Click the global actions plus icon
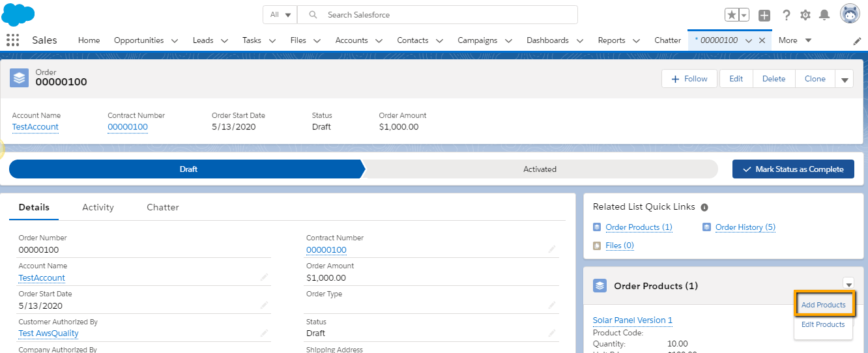The image size is (868, 353). coord(764,15)
